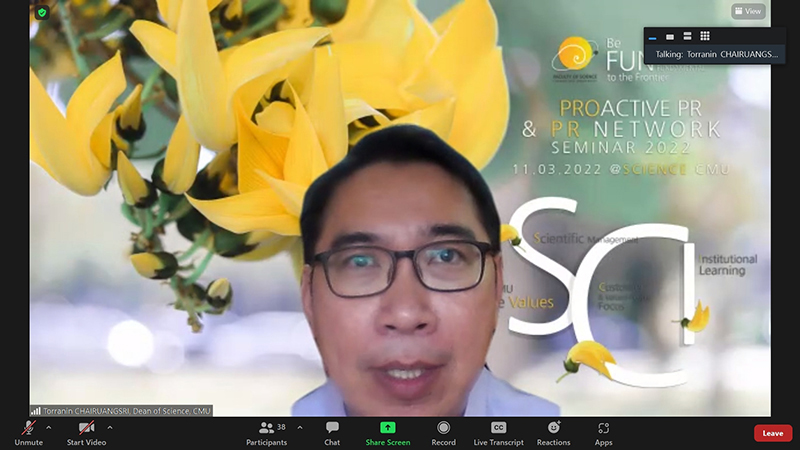
Task: Expand participants options caret
Action: [299, 428]
